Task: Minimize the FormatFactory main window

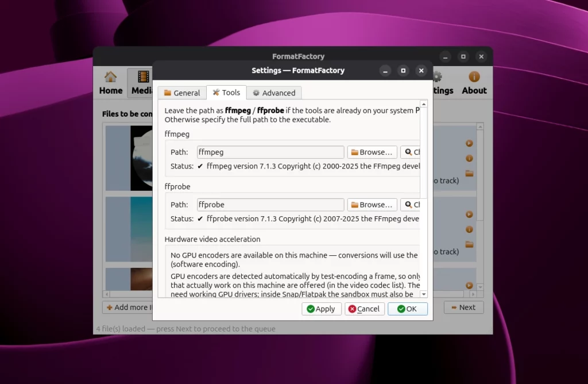Action: pos(445,57)
